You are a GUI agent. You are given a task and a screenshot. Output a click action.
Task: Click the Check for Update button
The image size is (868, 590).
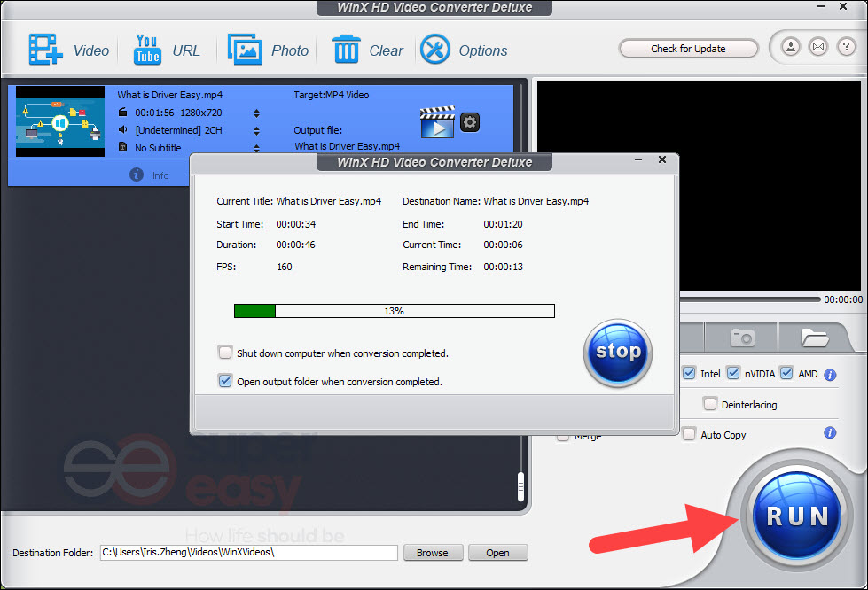click(688, 49)
